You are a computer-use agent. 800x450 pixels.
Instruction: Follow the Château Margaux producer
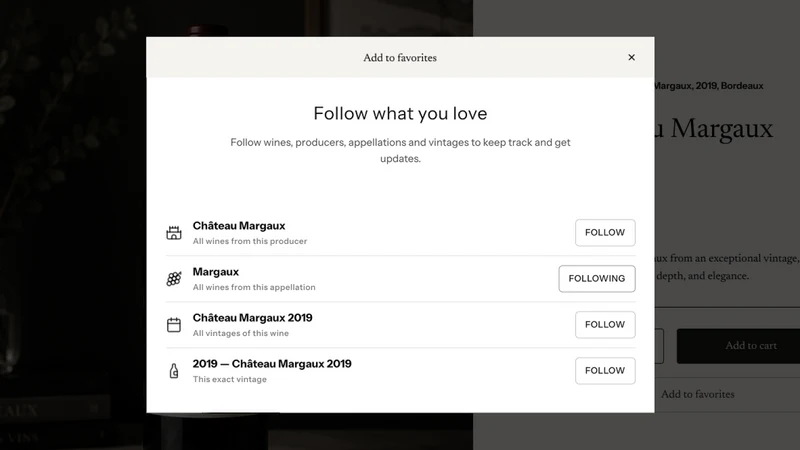click(605, 233)
